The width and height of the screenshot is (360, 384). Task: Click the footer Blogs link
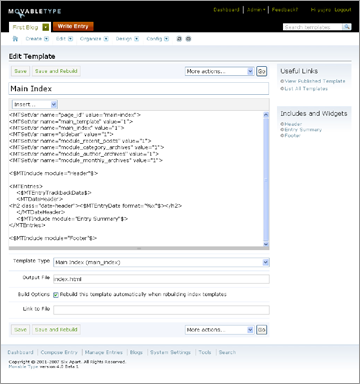(136, 352)
